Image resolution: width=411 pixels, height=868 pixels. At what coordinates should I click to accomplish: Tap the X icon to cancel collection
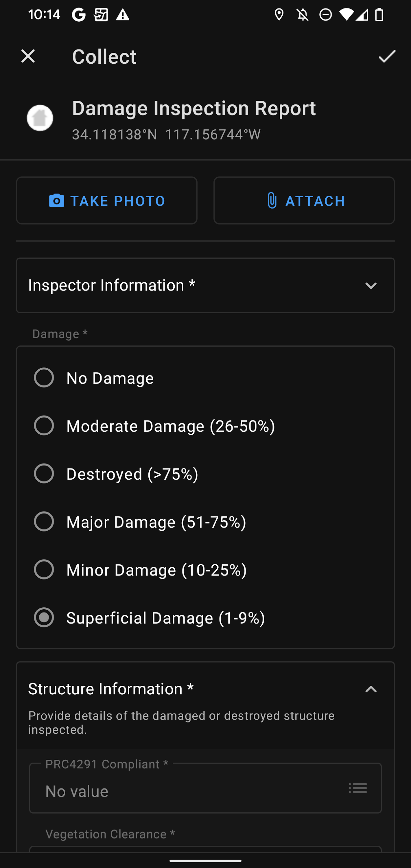[28, 56]
